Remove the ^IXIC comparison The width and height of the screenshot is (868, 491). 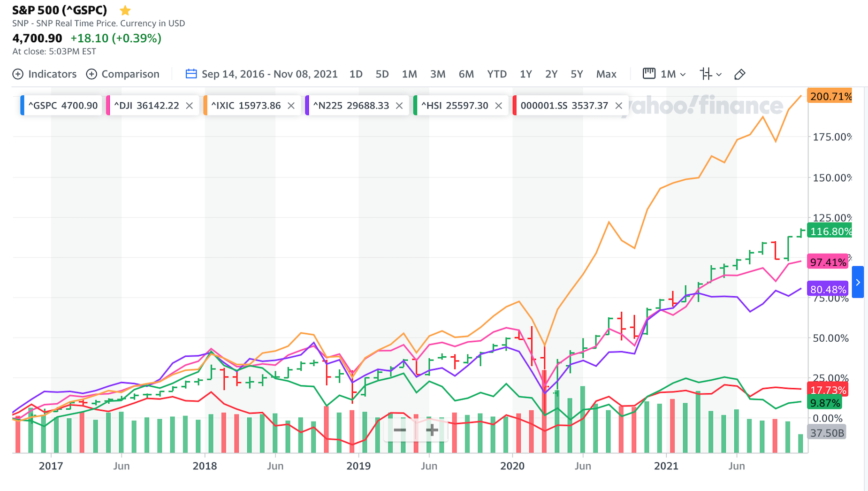click(291, 106)
